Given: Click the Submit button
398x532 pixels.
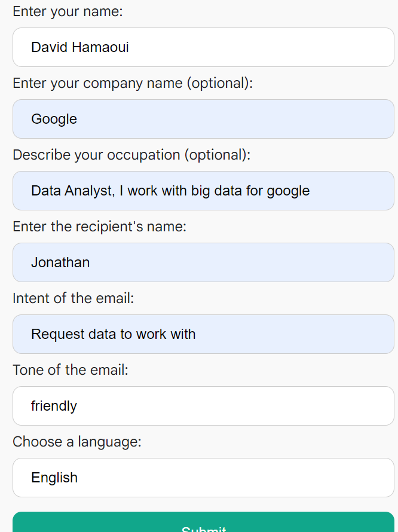Looking at the screenshot, I should point(203,522).
